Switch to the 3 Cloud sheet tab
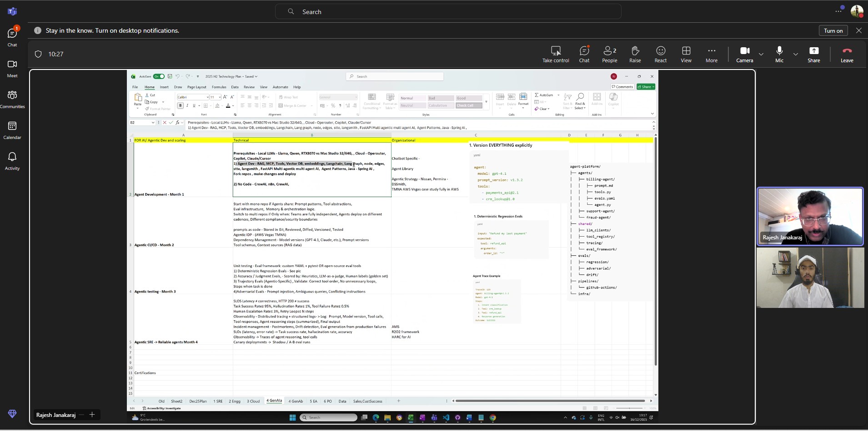Viewport: 868px width, 431px height. pyautogui.click(x=253, y=401)
